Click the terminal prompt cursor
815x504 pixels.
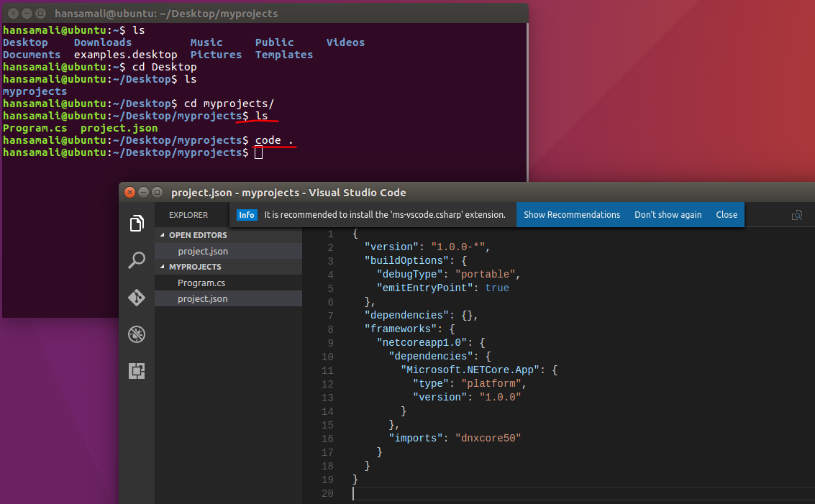(258, 152)
